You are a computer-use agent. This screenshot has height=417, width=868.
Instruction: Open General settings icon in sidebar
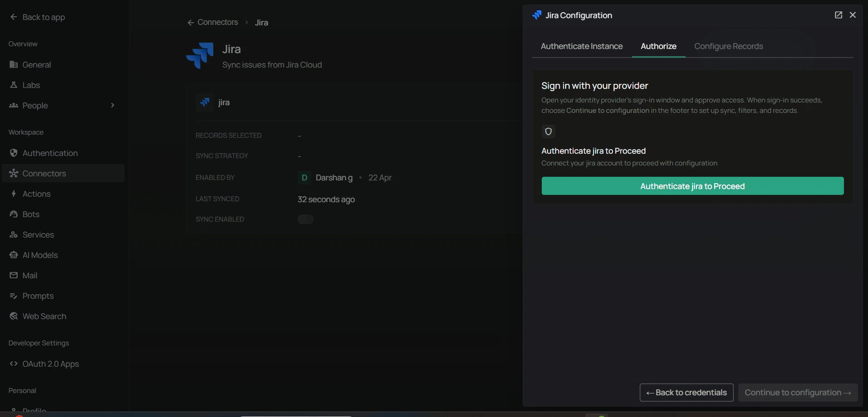(x=14, y=64)
